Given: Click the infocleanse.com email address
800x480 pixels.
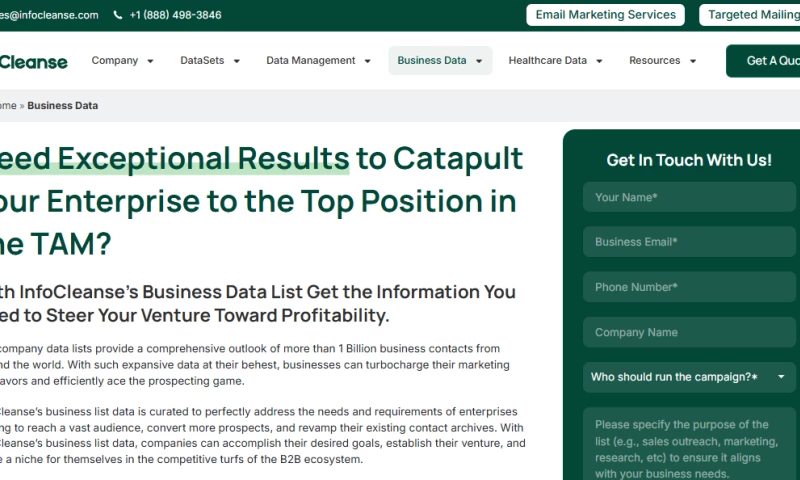Looking at the screenshot, I should point(49,15).
